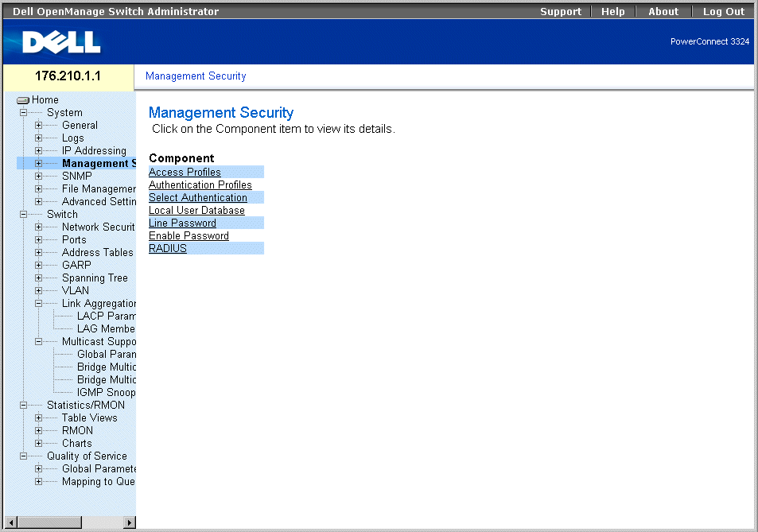Collapse the Quality of Service node
Viewport: 758px width, 532px height.
click(23, 456)
